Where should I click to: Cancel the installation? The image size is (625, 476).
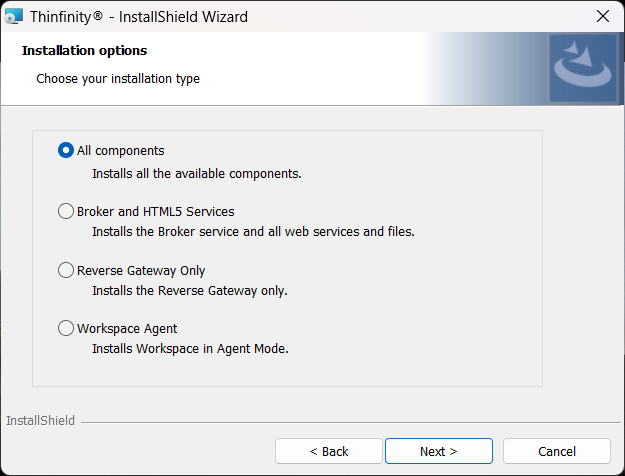(x=557, y=451)
